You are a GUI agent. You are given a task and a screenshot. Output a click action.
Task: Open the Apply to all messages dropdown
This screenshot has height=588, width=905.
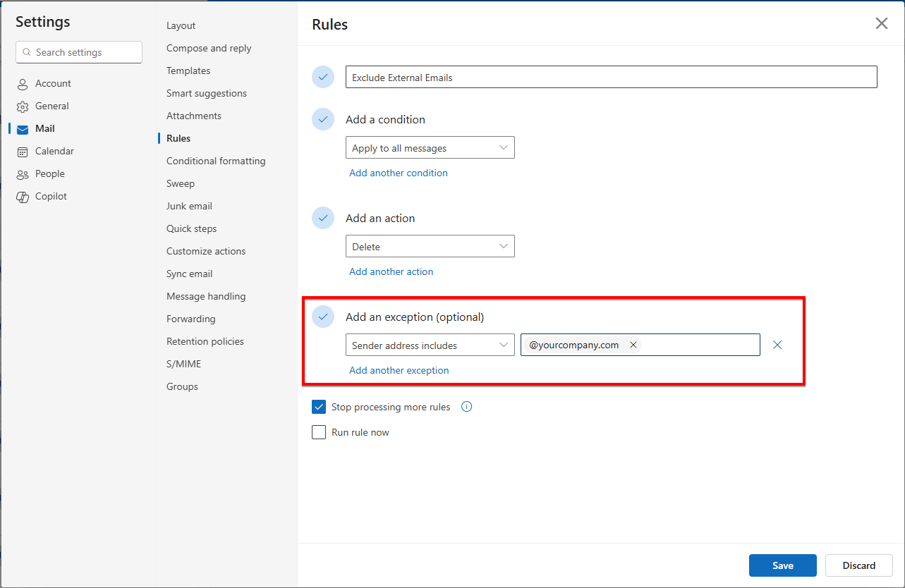(430, 148)
